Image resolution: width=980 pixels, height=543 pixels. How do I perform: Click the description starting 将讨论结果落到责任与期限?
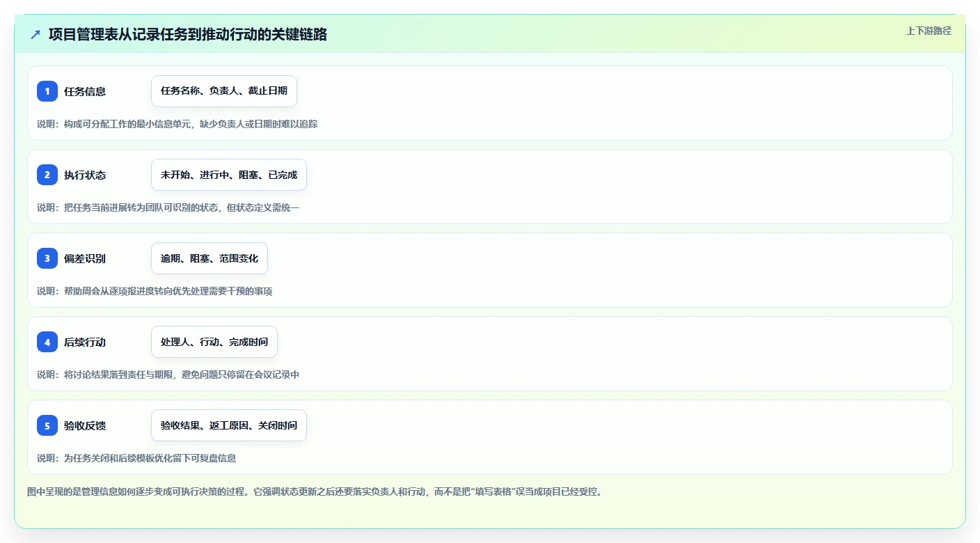168,375
